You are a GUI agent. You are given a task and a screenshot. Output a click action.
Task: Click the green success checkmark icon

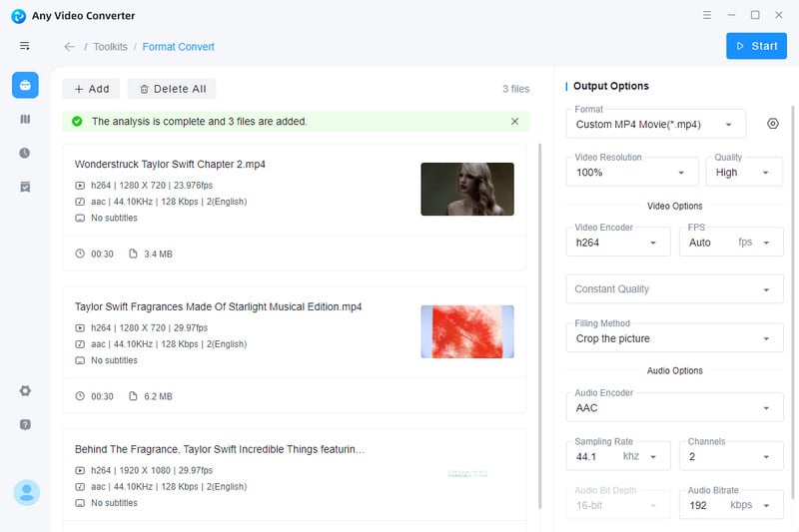(77, 121)
